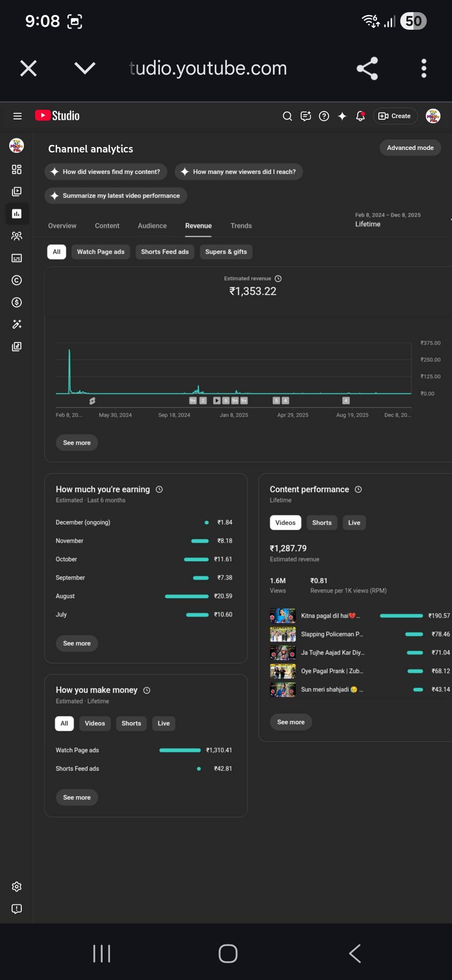The height and width of the screenshot is (980, 452).
Task: Open the Community people icon in sidebar
Action: point(17,236)
